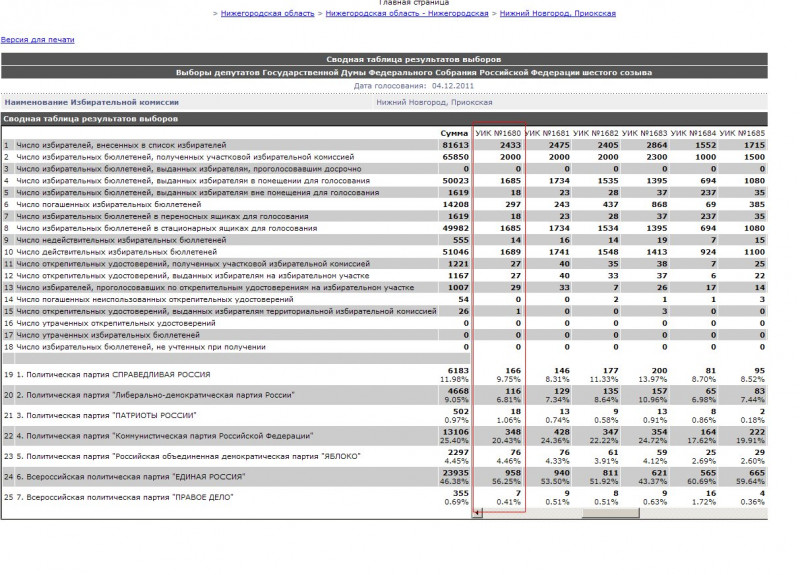
Task: Click the left arrow of the horizontal scrollbar
Action: 477,513
